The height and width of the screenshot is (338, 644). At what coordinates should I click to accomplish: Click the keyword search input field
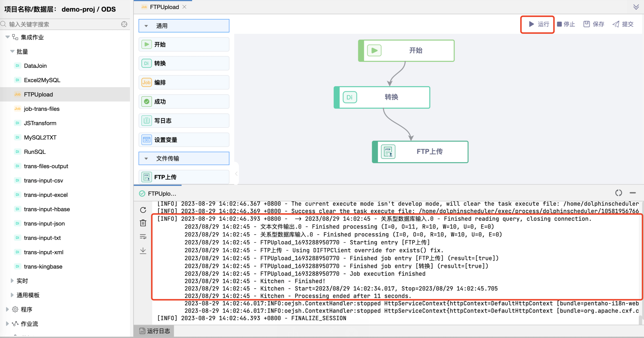(x=63, y=24)
